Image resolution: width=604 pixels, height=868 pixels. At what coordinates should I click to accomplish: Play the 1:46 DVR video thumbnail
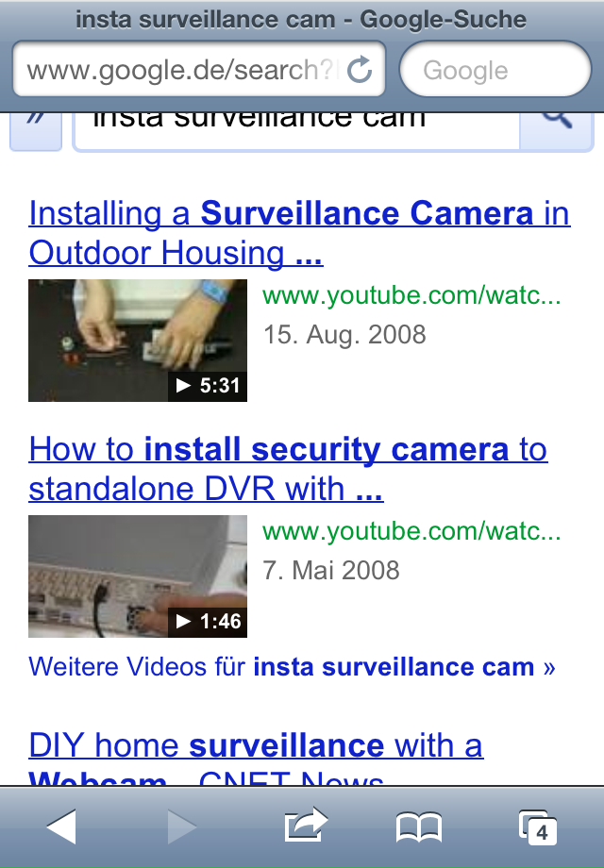coord(138,576)
